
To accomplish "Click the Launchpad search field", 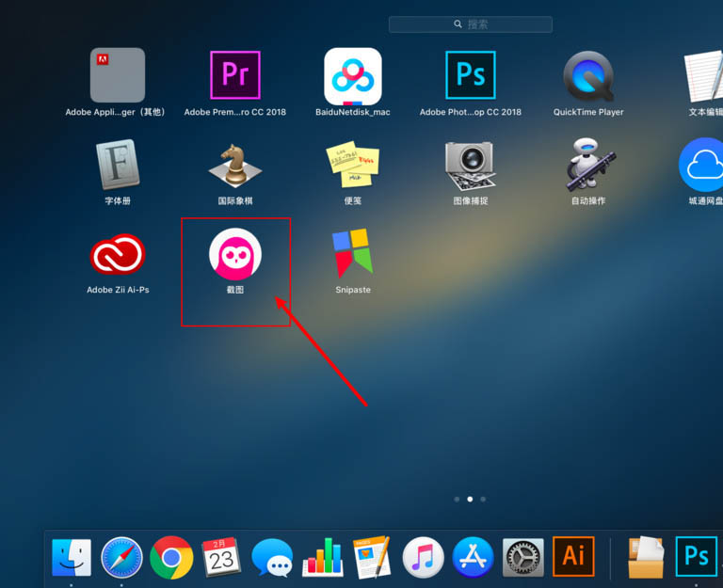I will pos(471,24).
